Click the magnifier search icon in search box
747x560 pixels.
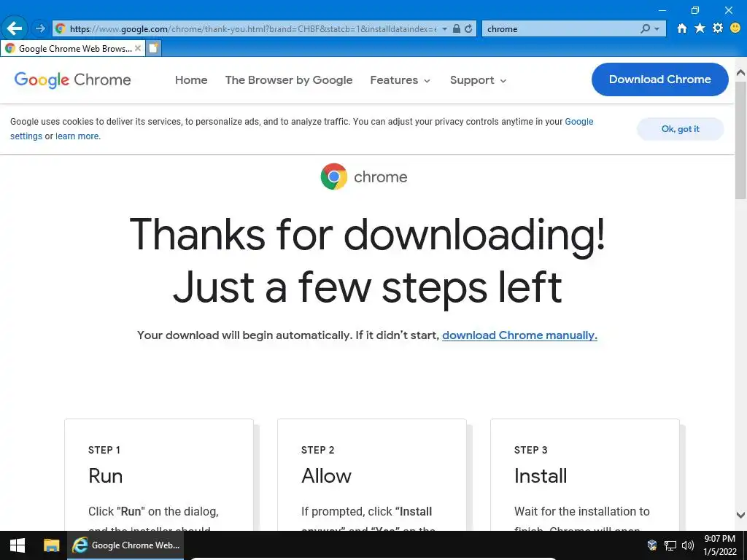[x=645, y=28]
